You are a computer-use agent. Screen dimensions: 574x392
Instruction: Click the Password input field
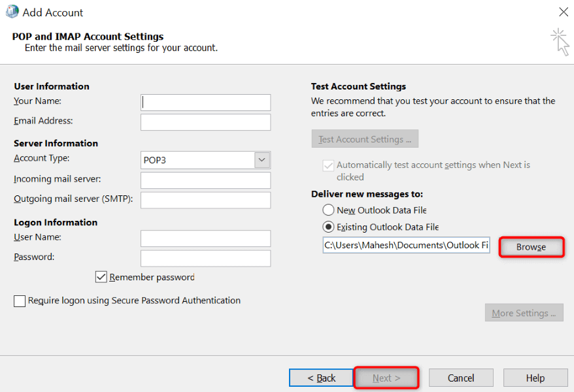click(x=205, y=258)
